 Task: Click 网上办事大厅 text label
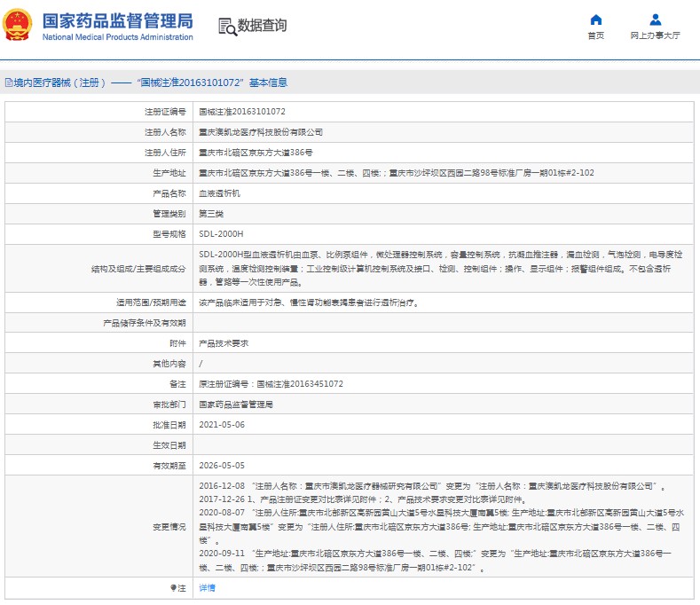pyautogui.click(x=656, y=35)
